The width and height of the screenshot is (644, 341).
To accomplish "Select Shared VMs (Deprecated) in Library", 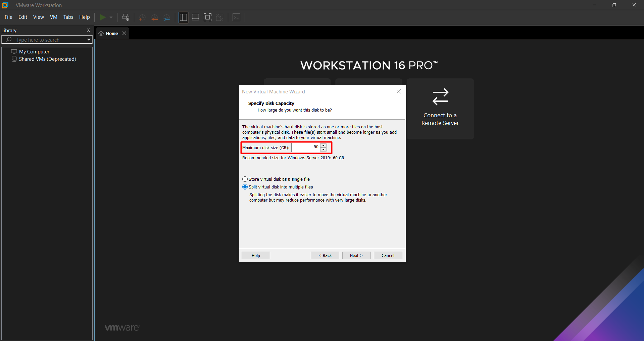I will click(x=47, y=59).
